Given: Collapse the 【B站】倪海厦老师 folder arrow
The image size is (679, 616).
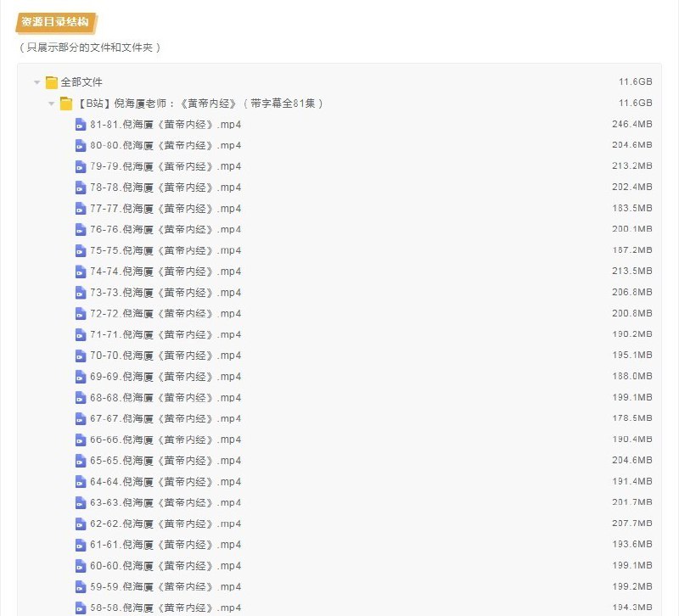Looking at the screenshot, I should 52,104.
